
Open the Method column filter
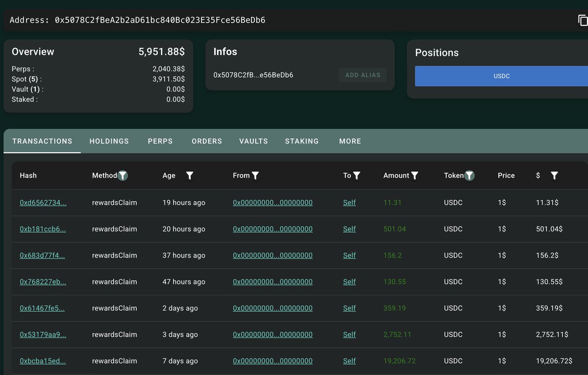point(122,175)
